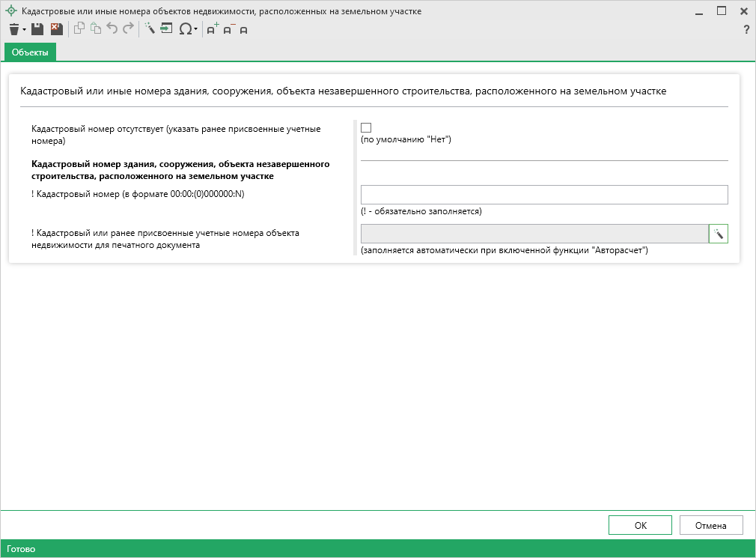Undo the last action
The image size is (756, 558).
coord(112,29)
